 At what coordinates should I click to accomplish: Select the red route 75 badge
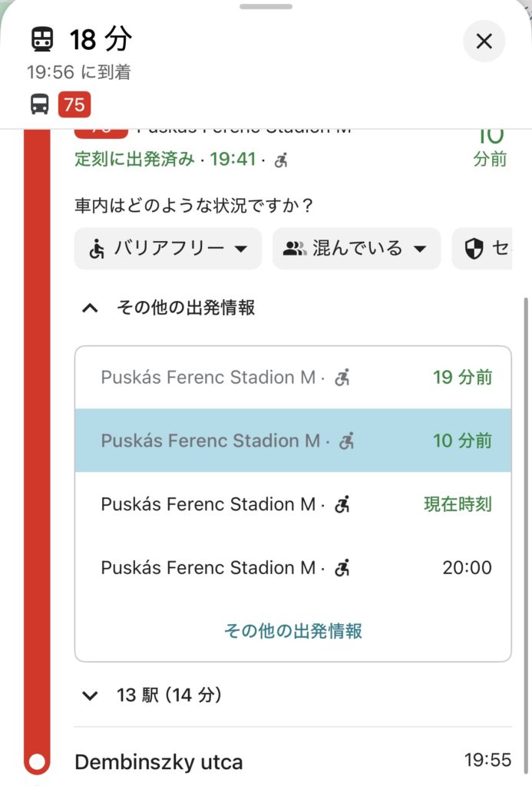click(x=74, y=104)
